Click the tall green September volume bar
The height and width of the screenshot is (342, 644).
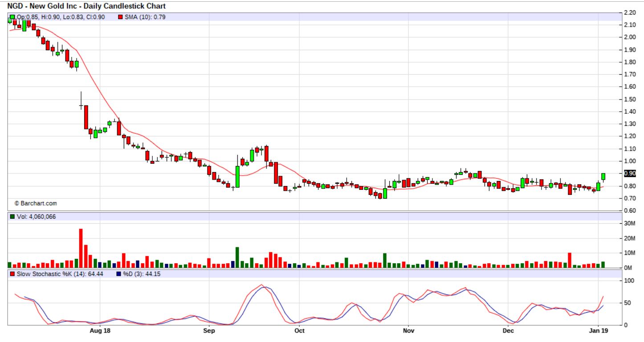237,257
